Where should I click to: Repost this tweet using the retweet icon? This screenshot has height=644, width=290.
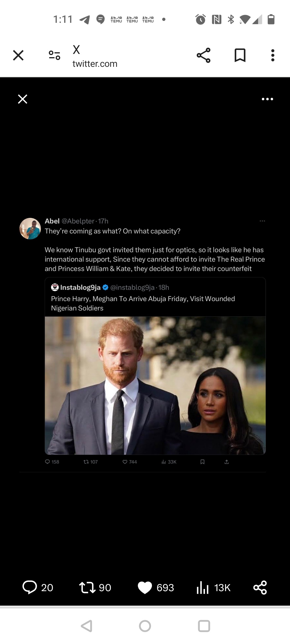point(87,587)
